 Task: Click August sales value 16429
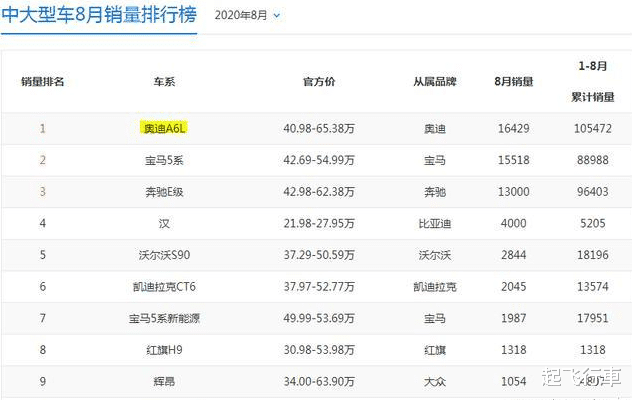point(514,129)
